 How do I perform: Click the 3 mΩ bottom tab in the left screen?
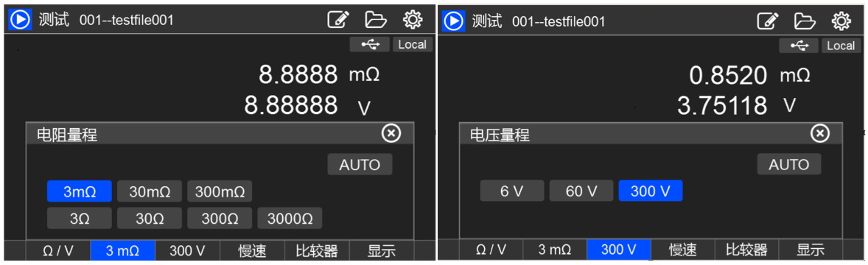123,250
